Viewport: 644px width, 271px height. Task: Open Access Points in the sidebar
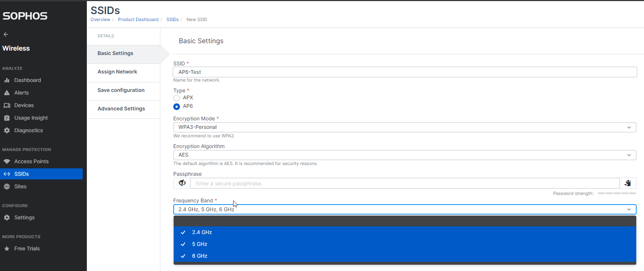31,161
